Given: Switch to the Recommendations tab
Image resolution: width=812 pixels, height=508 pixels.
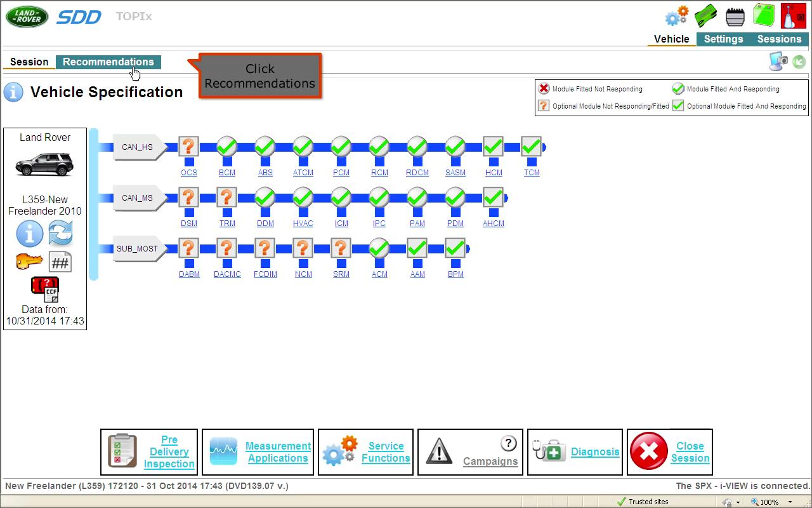Looking at the screenshot, I should (x=108, y=62).
